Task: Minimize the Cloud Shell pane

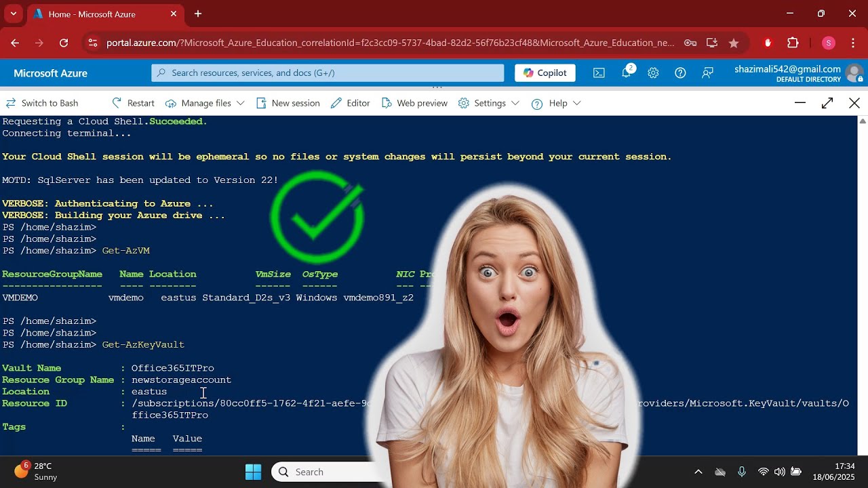Action: click(800, 103)
